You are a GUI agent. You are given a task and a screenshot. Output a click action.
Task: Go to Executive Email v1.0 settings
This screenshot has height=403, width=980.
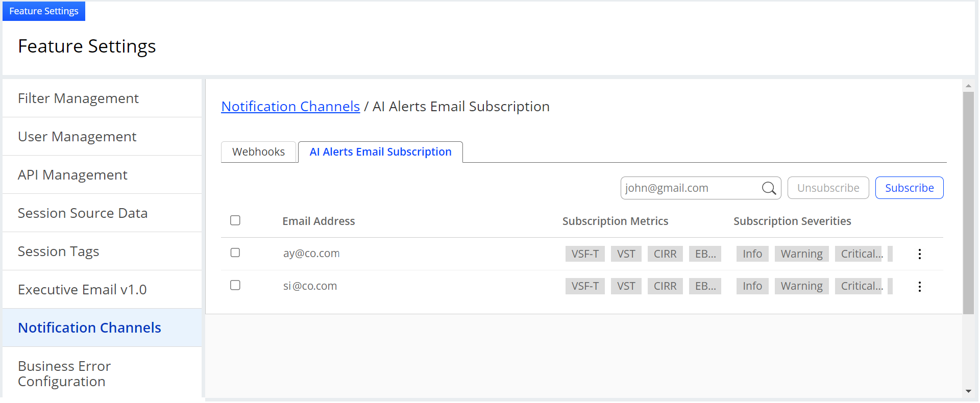point(82,290)
